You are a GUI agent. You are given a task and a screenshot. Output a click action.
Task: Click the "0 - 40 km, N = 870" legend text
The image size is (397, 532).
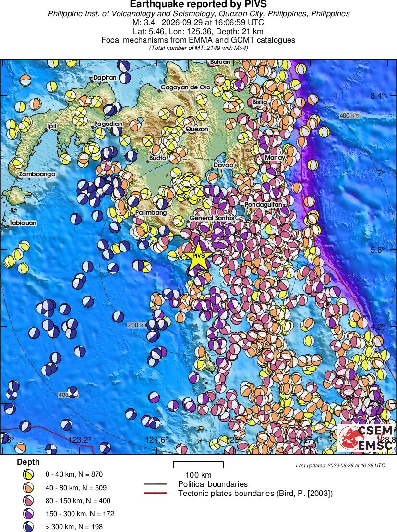[x=74, y=474]
